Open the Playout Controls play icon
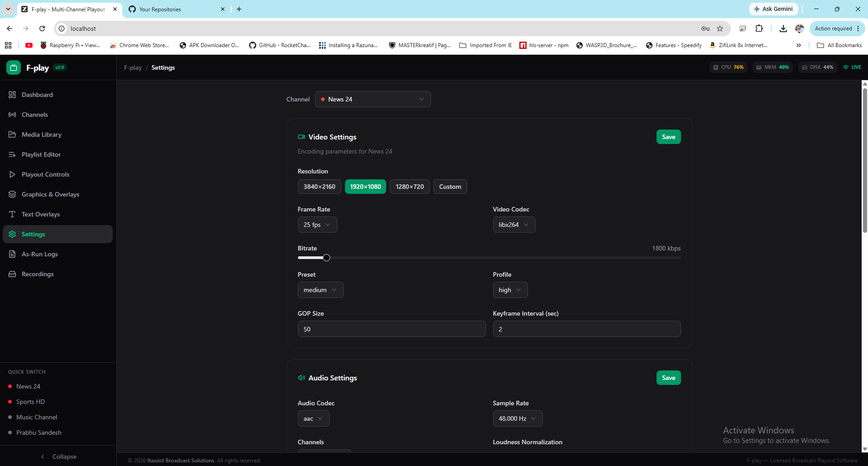 (12, 174)
